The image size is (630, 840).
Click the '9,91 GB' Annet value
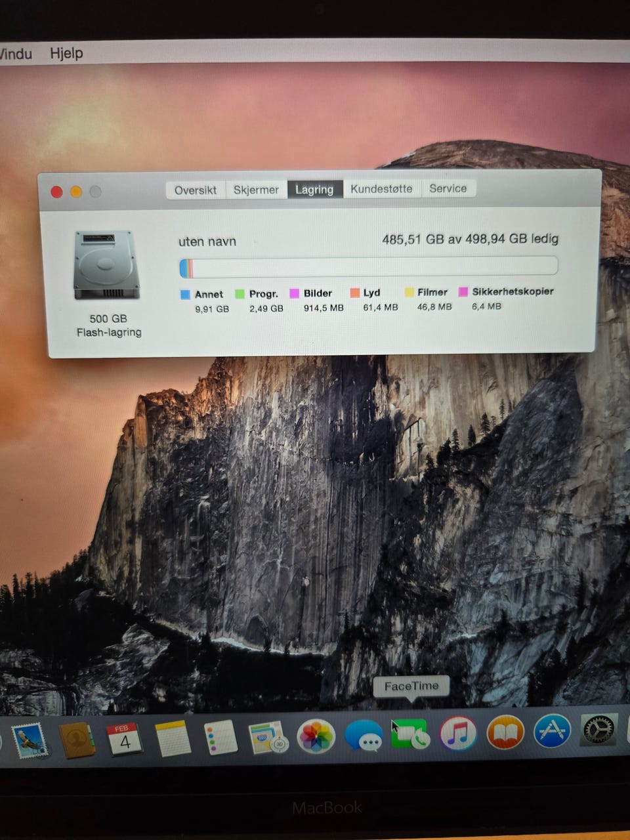(x=212, y=308)
